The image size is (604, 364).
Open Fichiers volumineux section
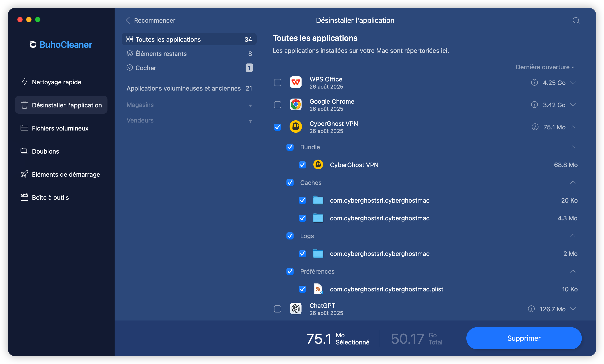click(x=61, y=128)
